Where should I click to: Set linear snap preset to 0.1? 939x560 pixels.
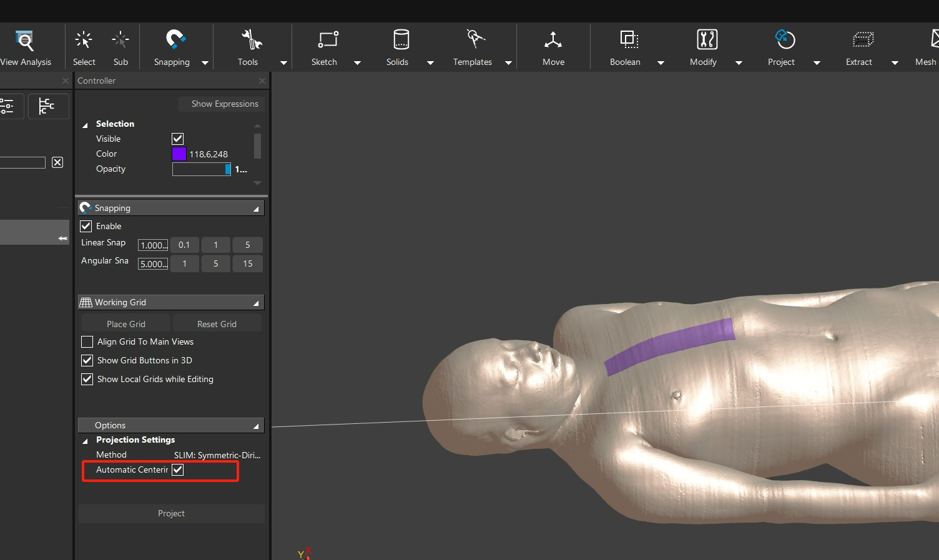click(x=184, y=245)
